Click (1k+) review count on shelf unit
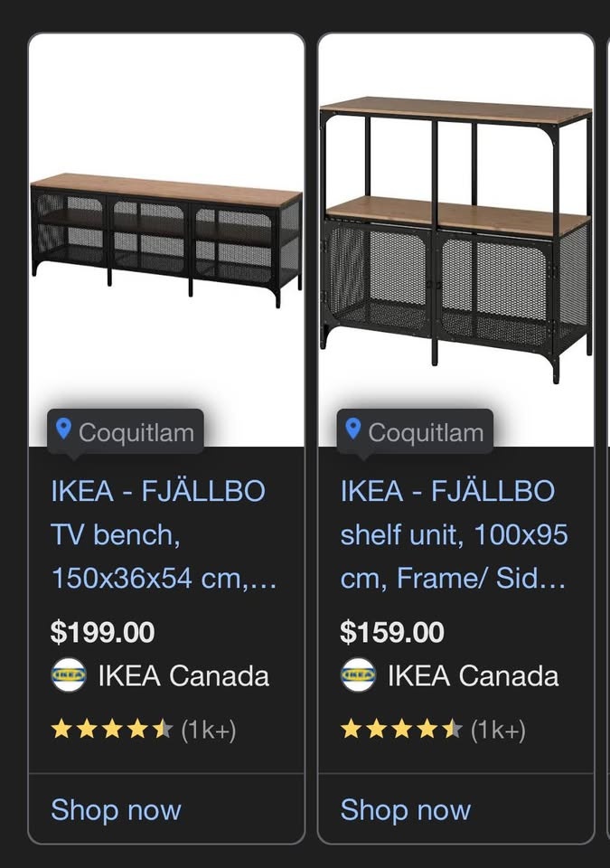The height and width of the screenshot is (868, 610). point(498,731)
